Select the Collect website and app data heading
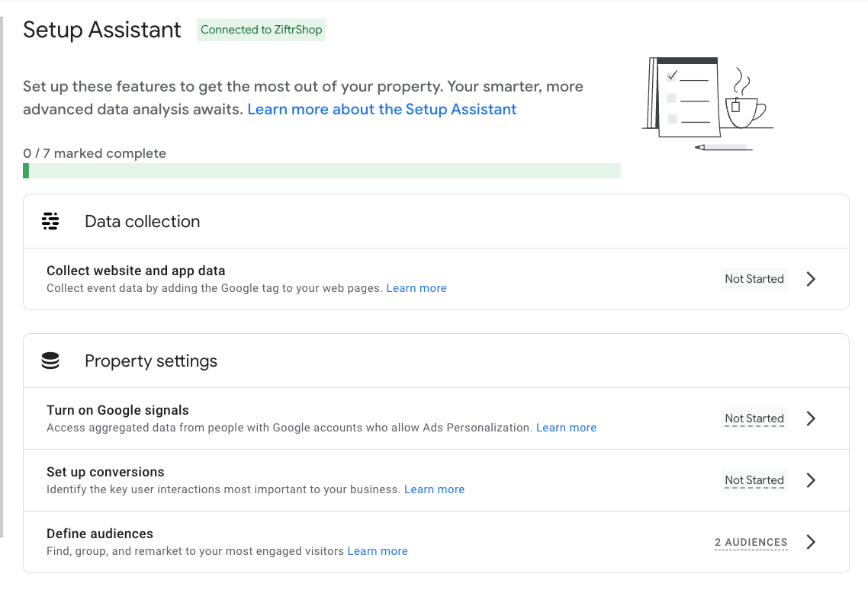The width and height of the screenshot is (868, 590). click(x=136, y=271)
